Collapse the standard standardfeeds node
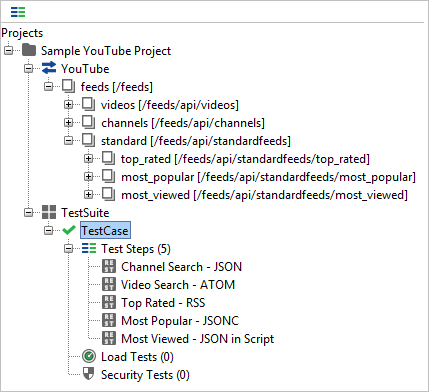 (68, 141)
